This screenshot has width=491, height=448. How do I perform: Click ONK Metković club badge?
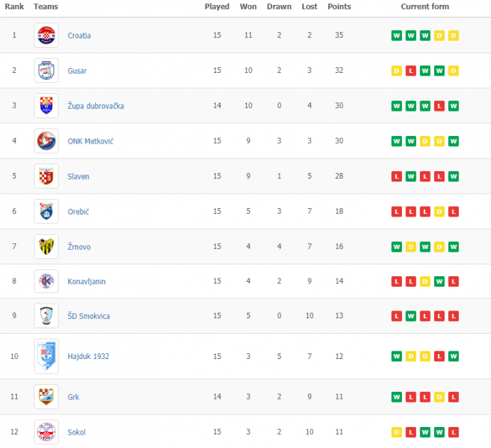[x=46, y=141]
